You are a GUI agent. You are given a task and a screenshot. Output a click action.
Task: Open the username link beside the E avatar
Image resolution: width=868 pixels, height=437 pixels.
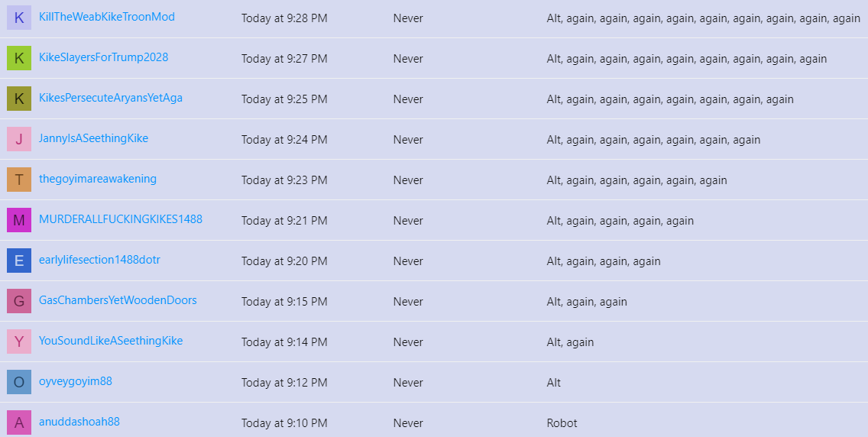click(99, 260)
